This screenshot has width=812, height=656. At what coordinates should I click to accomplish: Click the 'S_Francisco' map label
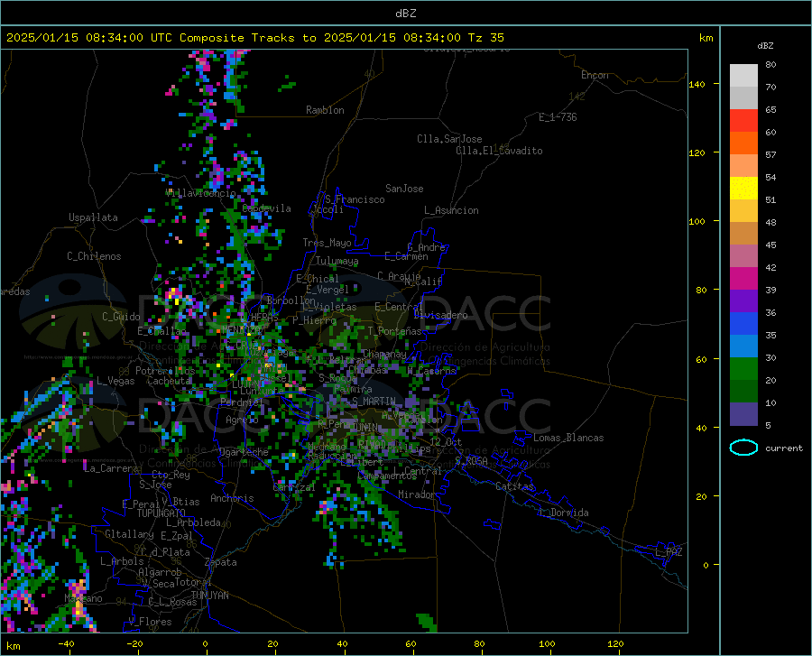(355, 199)
